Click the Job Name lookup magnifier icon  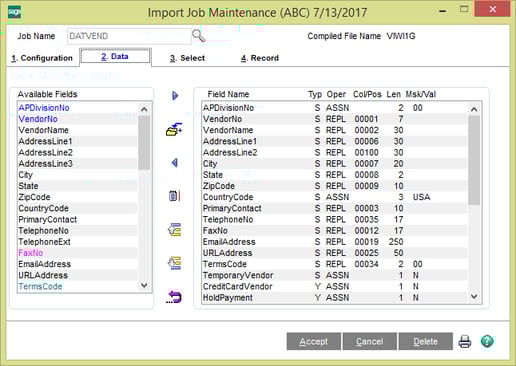tap(199, 36)
